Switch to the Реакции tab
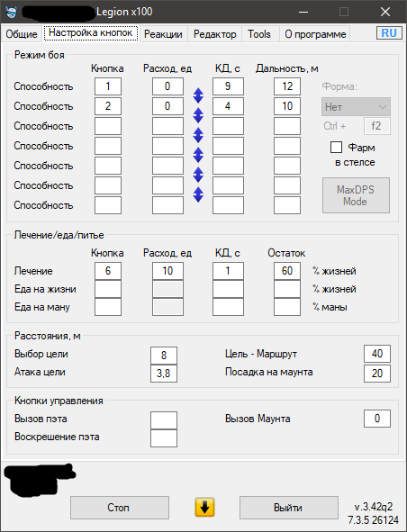 [163, 34]
